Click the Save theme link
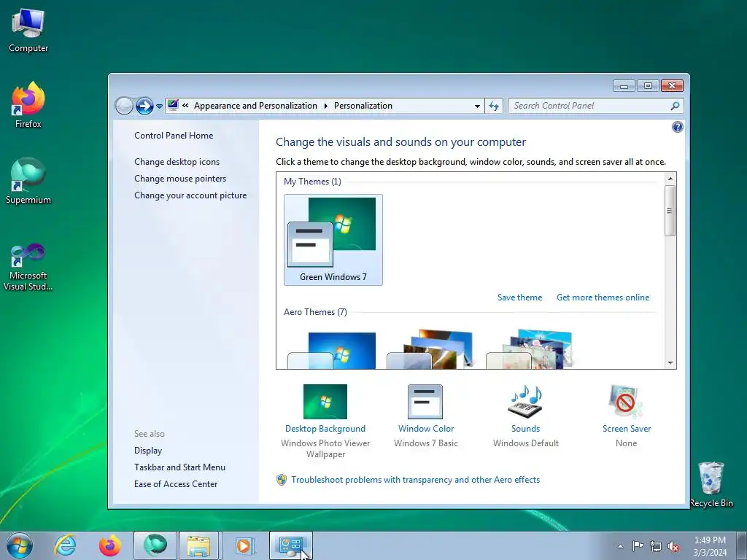 519,297
